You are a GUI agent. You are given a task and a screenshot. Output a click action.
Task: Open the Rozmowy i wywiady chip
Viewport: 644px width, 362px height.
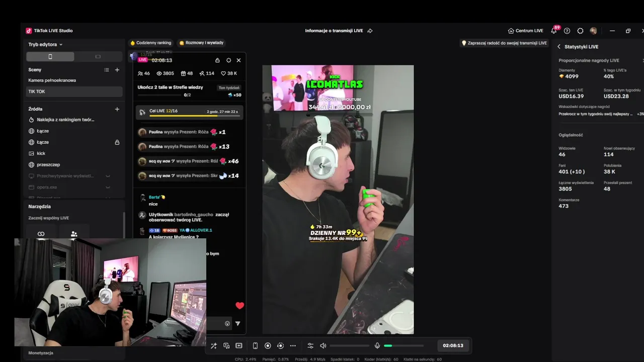coord(201,43)
